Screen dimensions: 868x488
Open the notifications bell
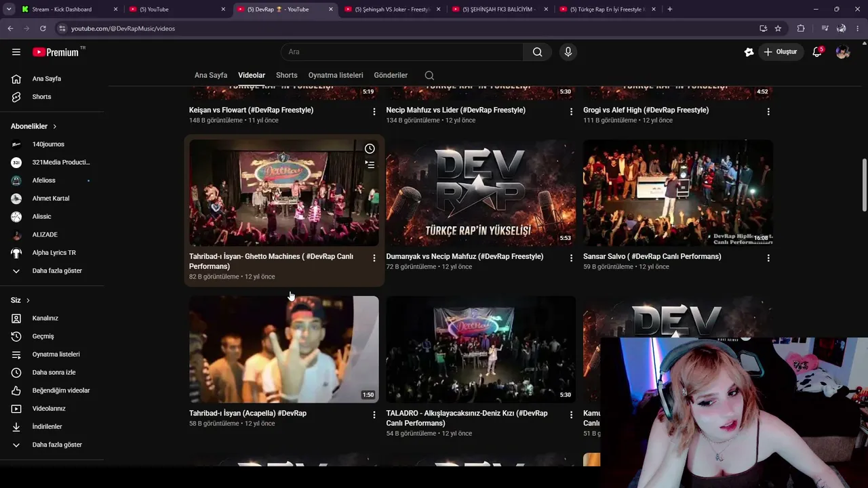(x=817, y=52)
